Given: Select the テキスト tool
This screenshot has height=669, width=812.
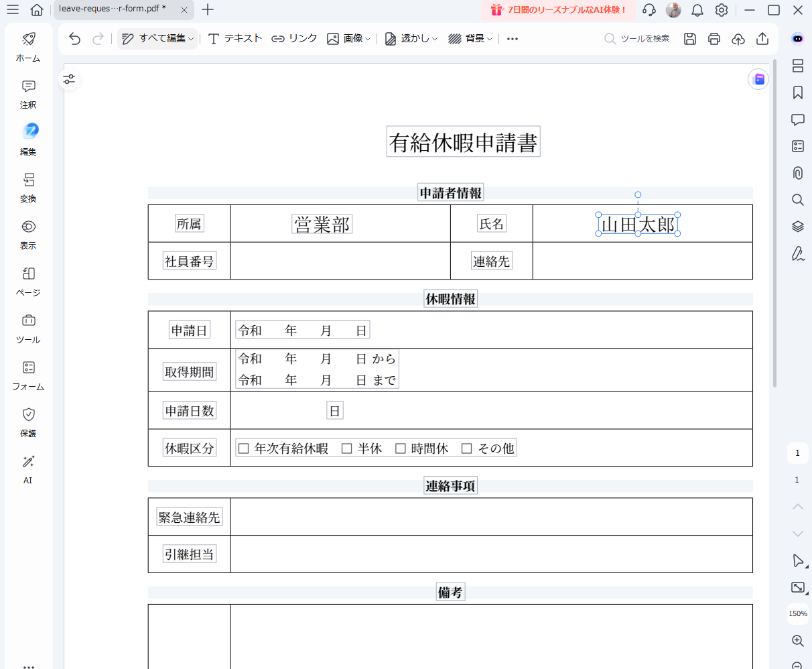Looking at the screenshot, I should [x=235, y=39].
